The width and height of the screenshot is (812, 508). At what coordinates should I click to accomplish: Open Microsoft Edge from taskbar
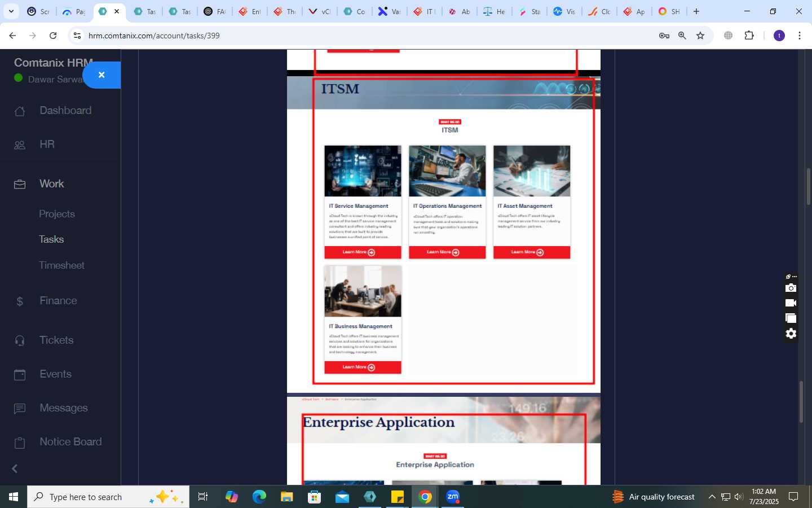(x=259, y=497)
